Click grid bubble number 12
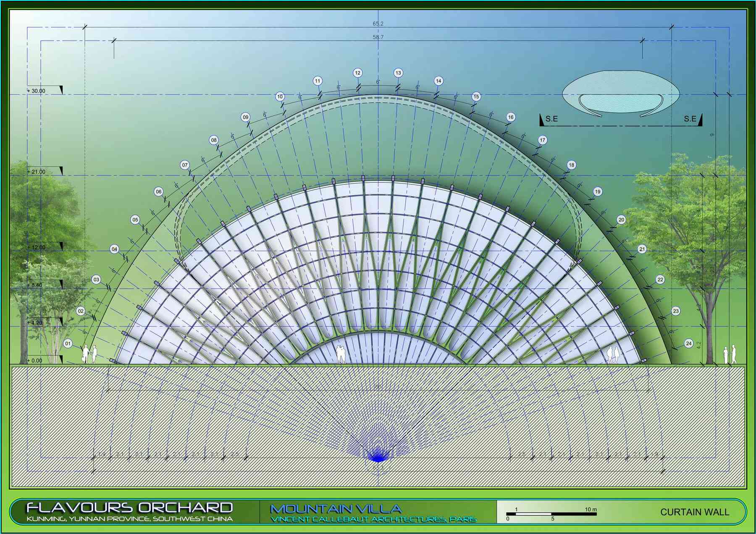 pyautogui.click(x=357, y=73)
